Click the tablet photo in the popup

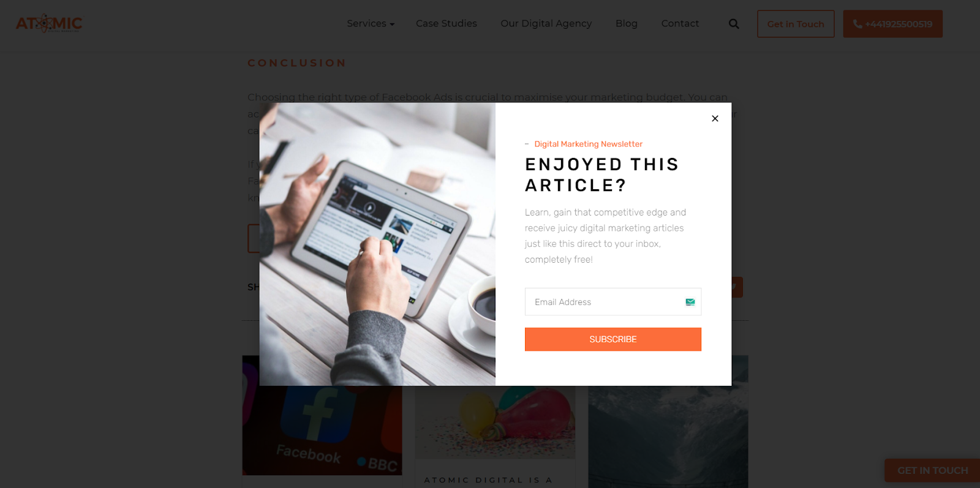377,244
